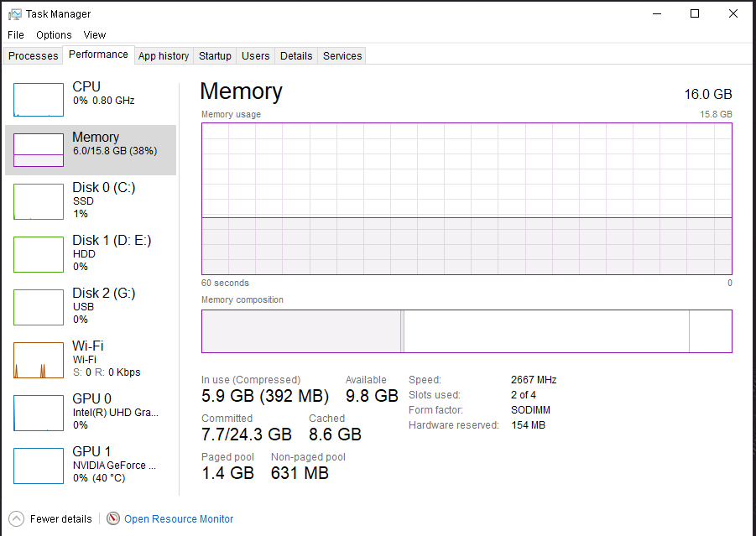The width and height of the screenshot is (756, 536).
Task: Click the GPU 0 label in sidebar
Action: click(91, 398)
